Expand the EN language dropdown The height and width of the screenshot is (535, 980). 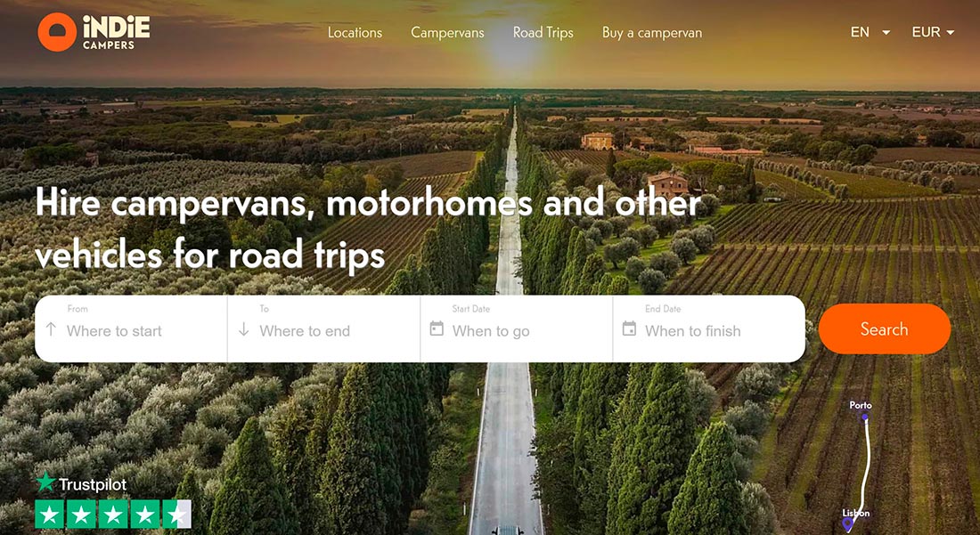coord(870,32)
